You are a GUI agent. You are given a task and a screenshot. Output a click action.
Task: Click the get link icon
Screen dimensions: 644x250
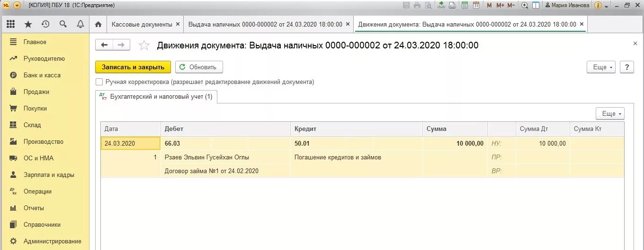(441, 5)
